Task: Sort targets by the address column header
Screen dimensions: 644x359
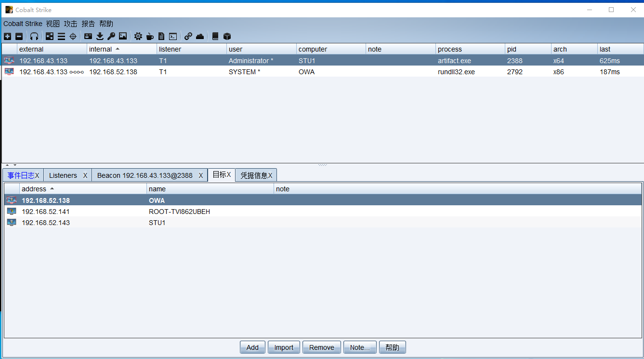Action: [x=83, y=189]
